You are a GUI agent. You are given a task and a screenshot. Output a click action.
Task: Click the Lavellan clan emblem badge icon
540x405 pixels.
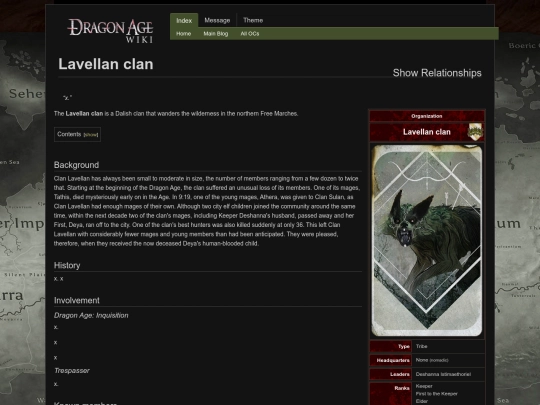point(475,132)
